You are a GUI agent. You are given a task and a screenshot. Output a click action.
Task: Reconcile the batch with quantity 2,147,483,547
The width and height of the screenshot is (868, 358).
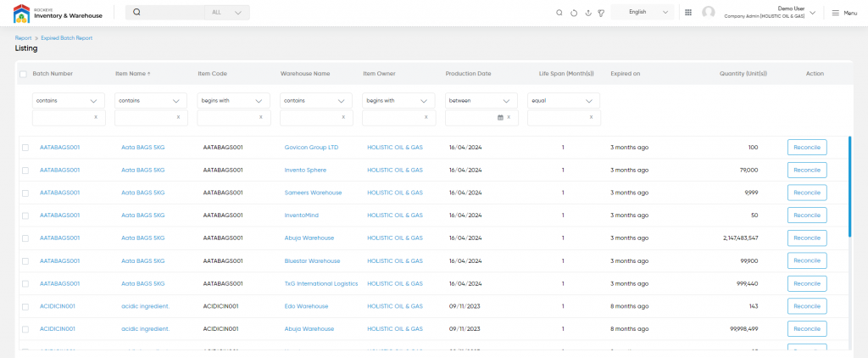pos(807,238)
